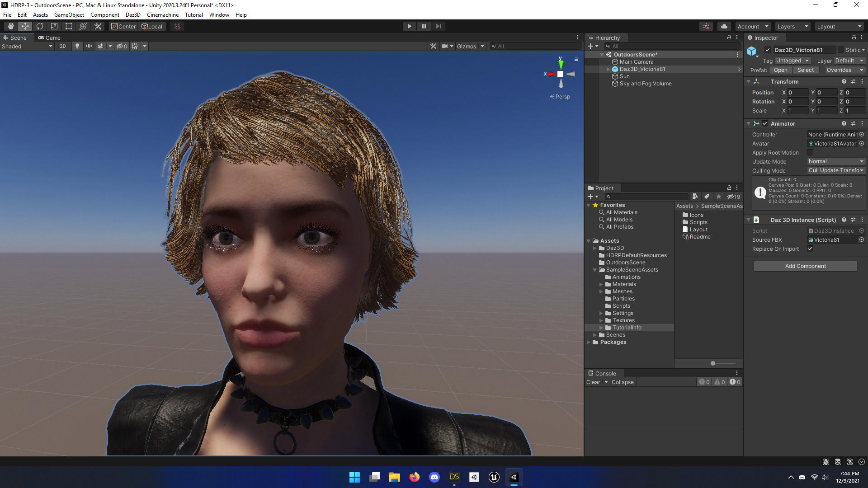Open cloud services icon
Image resolution: width=868 pixels, height=488 pixels.
tap(724, 26)
